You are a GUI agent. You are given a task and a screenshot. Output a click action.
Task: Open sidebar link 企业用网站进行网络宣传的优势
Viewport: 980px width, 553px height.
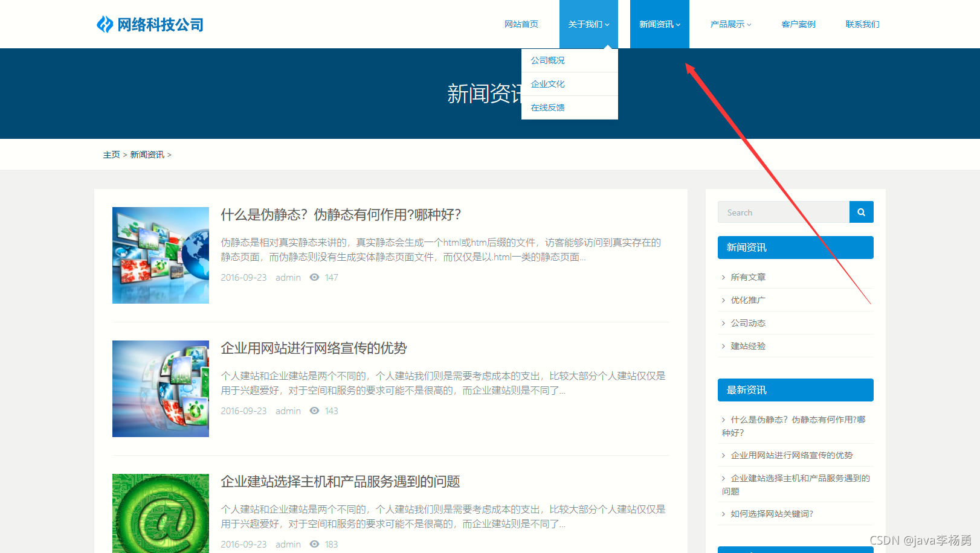pyautogui.click(x=791, y=455)
